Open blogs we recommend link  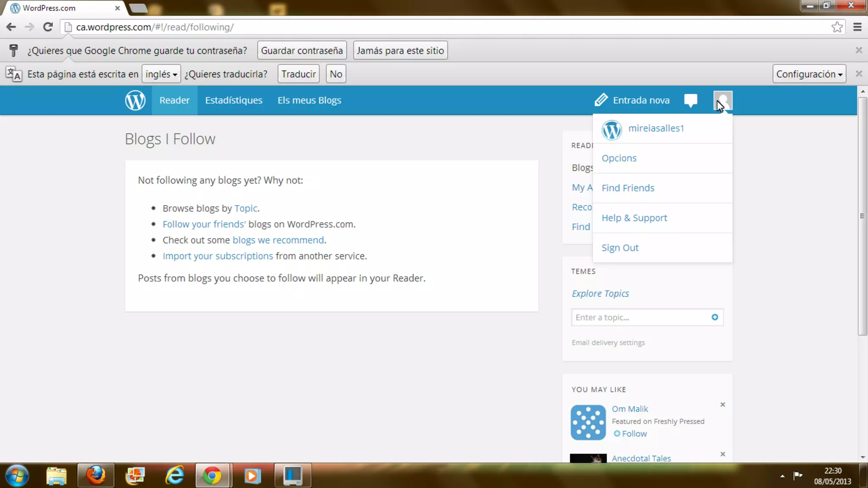coord(278,240)
